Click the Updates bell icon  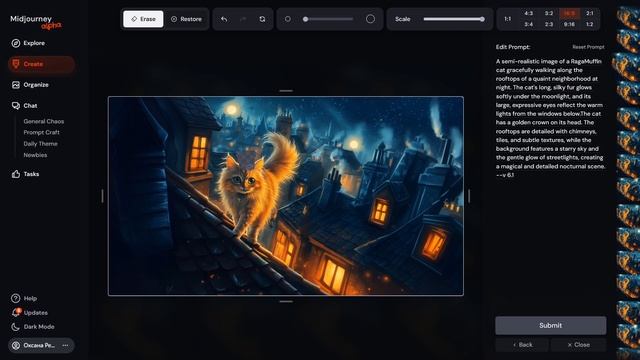click(x=16, y=313)
